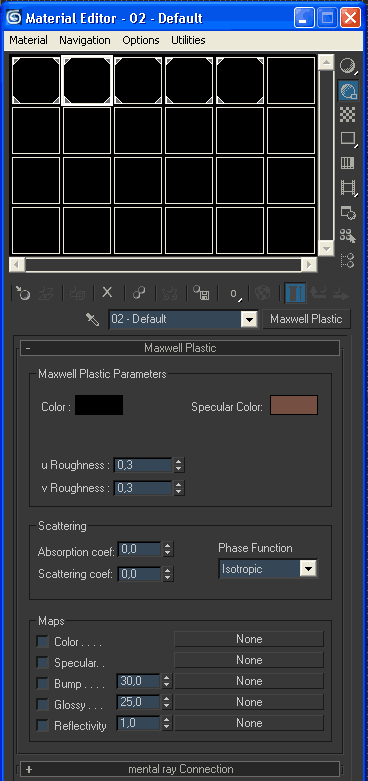Viewport: 368px width, 781px height.
Task: Toggle the Show End Result icon
Action: pos(295,293)
